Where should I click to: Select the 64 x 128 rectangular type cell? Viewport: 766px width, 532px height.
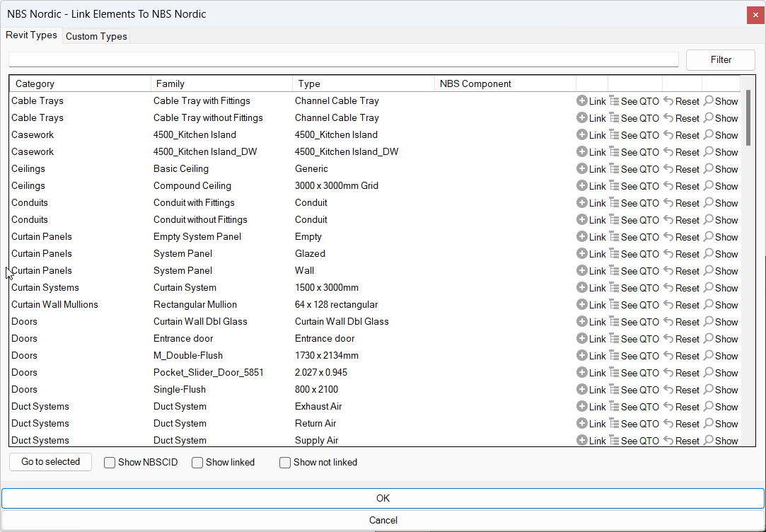point(337,304)
